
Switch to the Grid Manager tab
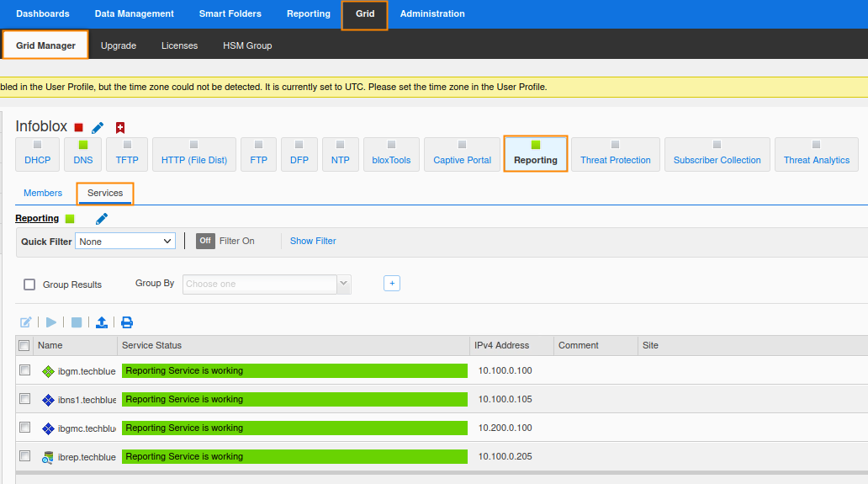pos(45,45)
